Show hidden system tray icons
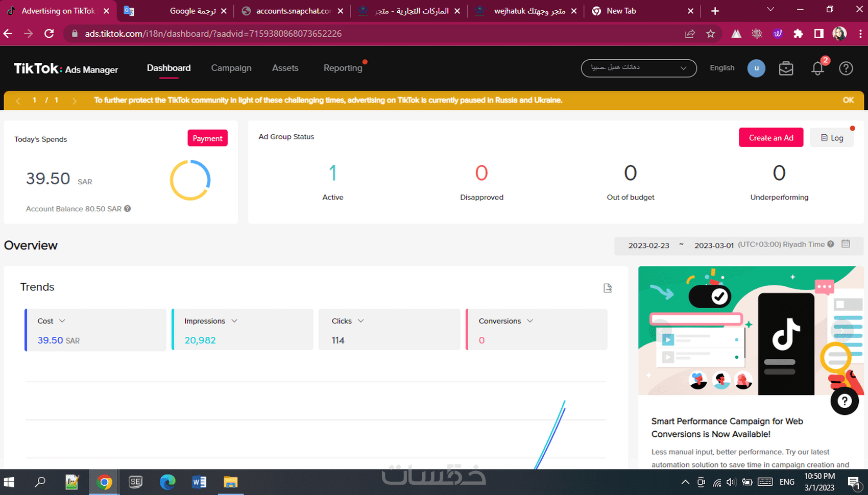Viewport: 868px width, 495px height. [x=685, y=482]
